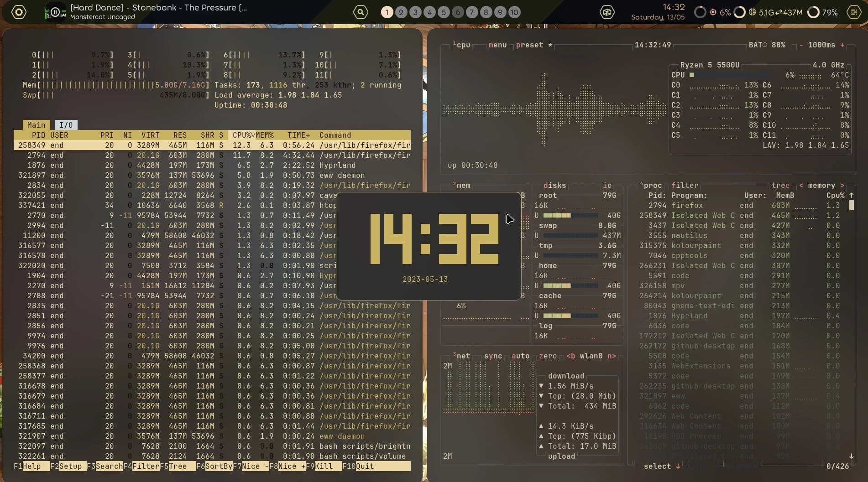Screen dimensions: 868x482
Task: Toggle io mode in btop disks panel
Action: [607, 185]
